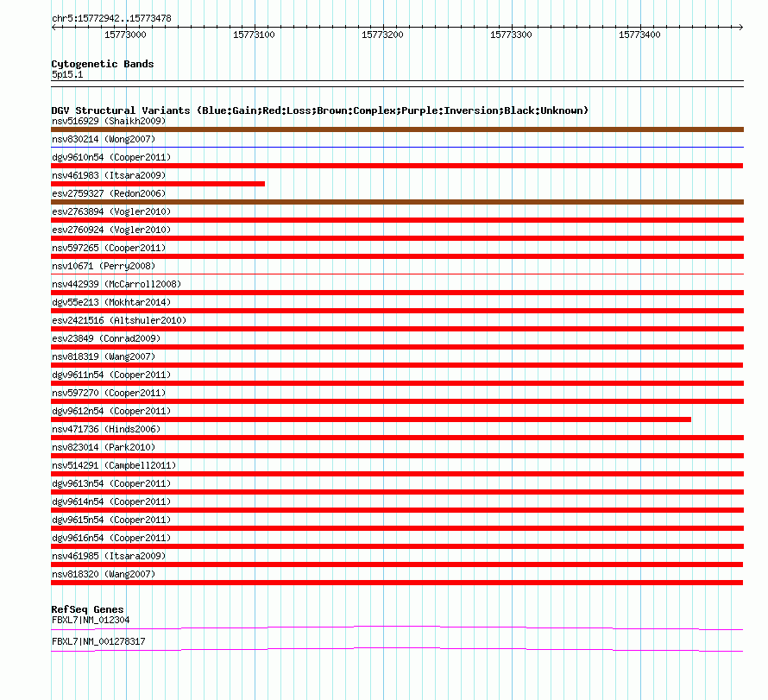Select variant esv2763894 (Vogler2010) label
The image size is (768, 700).
(x=111, y=211)
